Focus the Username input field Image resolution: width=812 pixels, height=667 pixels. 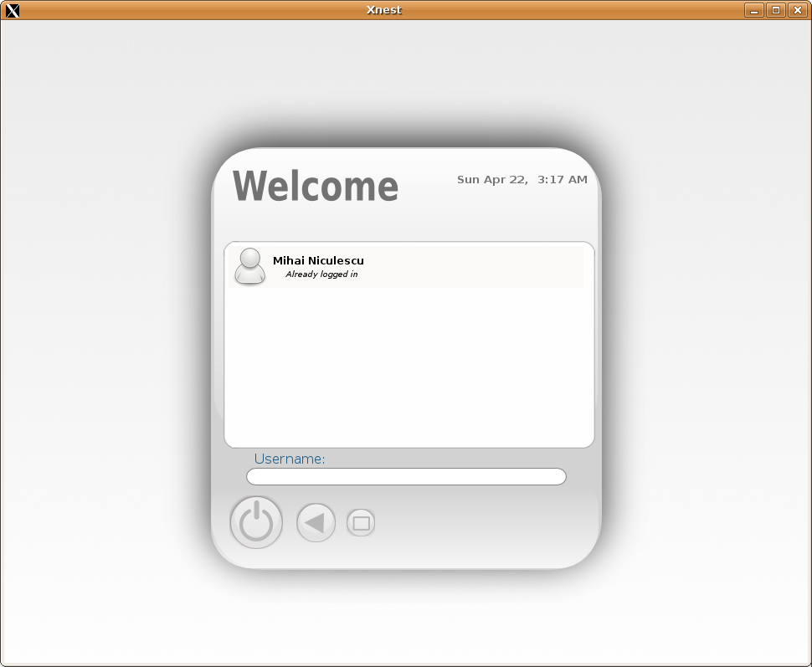point(407,476)
